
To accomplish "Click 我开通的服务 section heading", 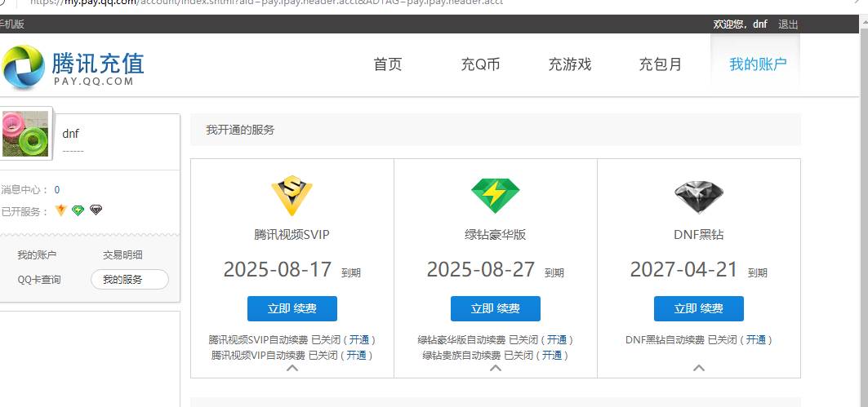I will pyautogui.click(x=240, y=130).
